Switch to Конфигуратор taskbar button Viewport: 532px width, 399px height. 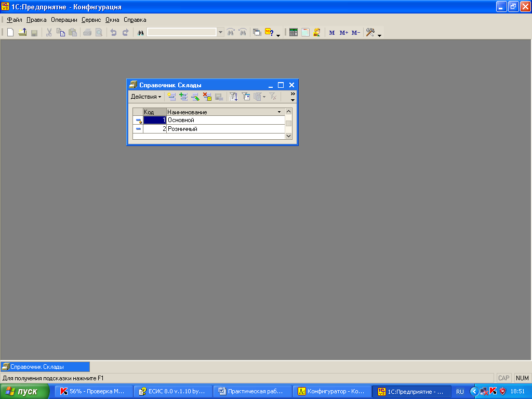331,392
